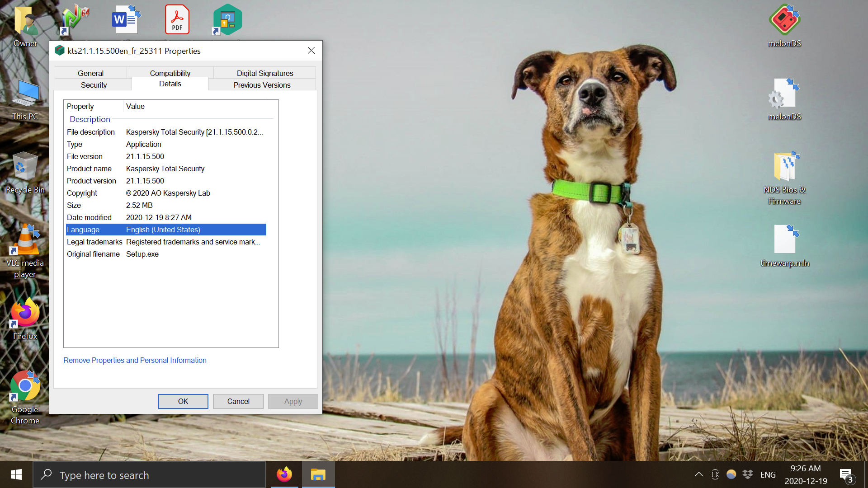Open the ENG language input selector
This screenshot has width=868, height=488.
pos(768,474)
